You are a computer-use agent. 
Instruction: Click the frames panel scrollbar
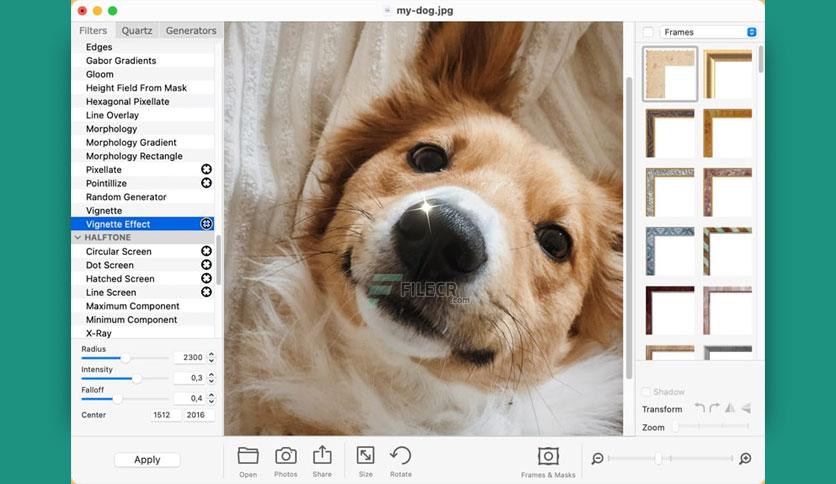(x=760, y=59)
